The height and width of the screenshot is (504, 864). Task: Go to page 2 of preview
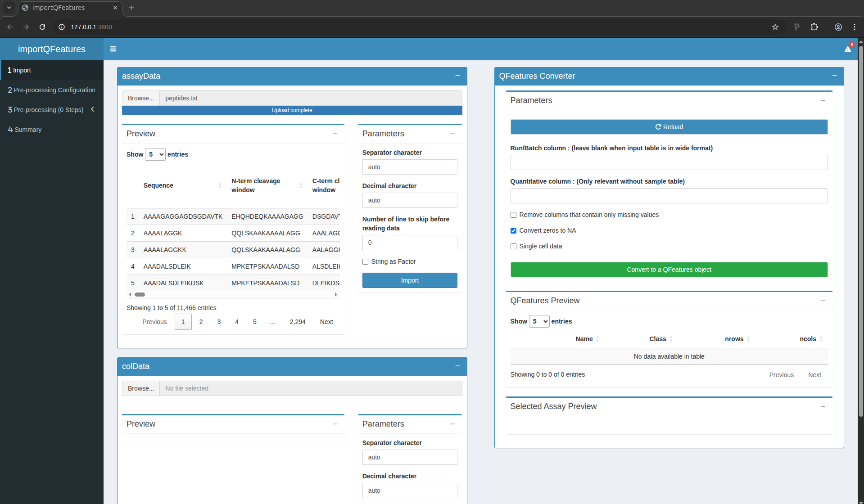(x=201, y=322)
